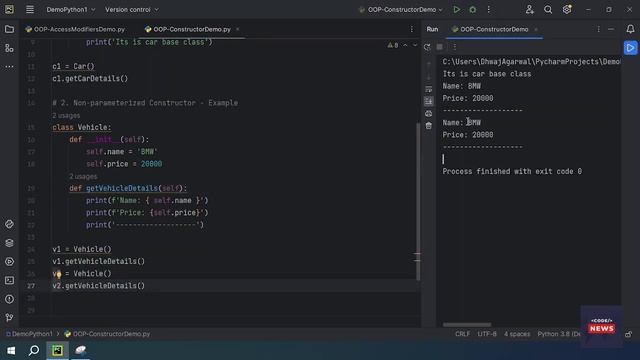Close OOP-ConstructorDemo.py editor tab
Viewport: 640px width, 360px height.
coord(238,29)
